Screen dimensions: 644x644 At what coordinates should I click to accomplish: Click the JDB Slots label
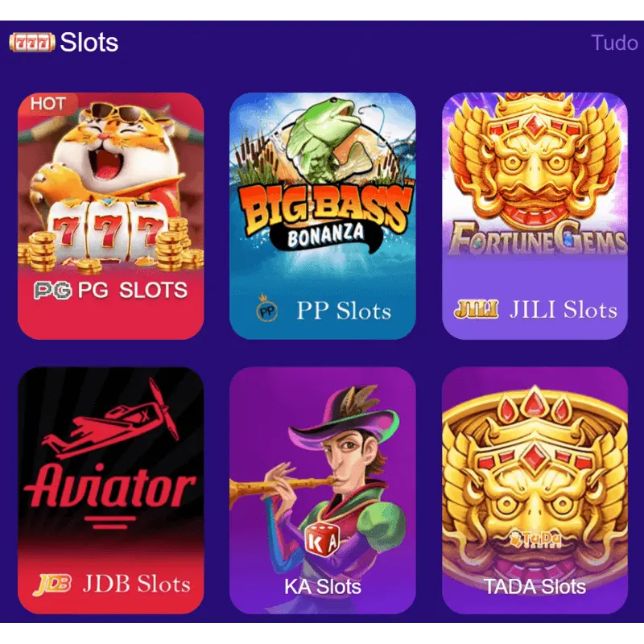point(137,584)
